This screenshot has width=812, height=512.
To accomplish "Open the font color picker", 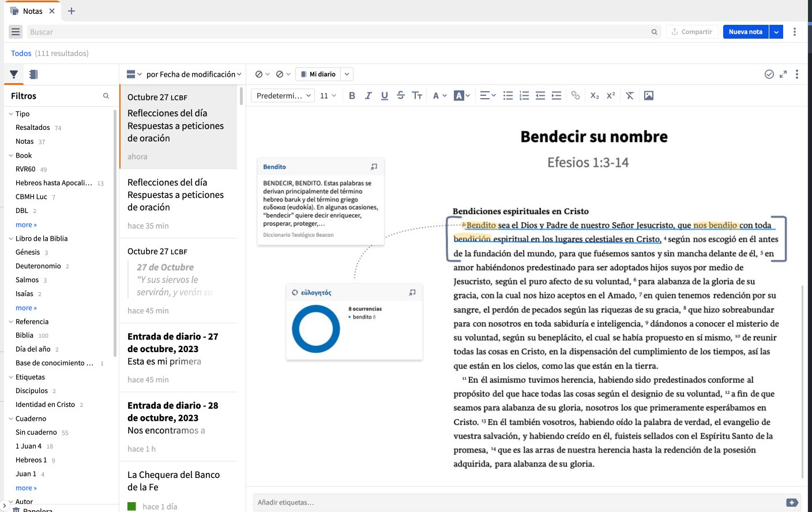I will tap(439, 96).
